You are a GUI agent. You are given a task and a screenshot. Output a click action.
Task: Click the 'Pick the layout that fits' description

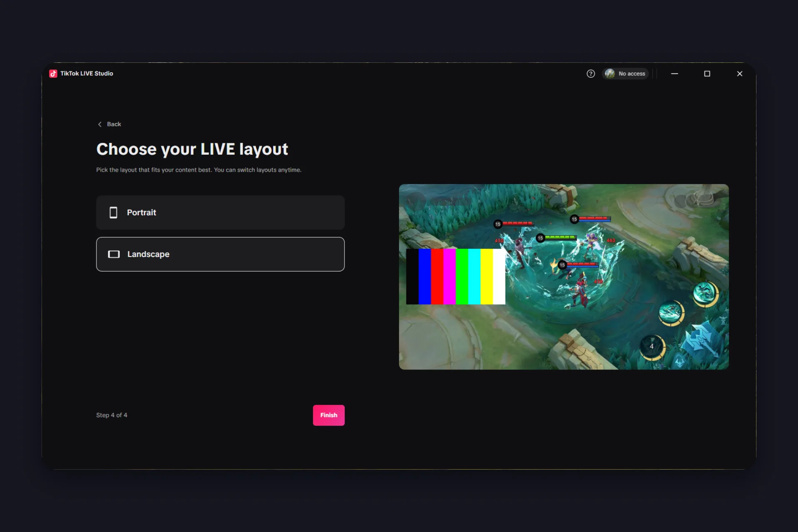(x=199, y=170)
